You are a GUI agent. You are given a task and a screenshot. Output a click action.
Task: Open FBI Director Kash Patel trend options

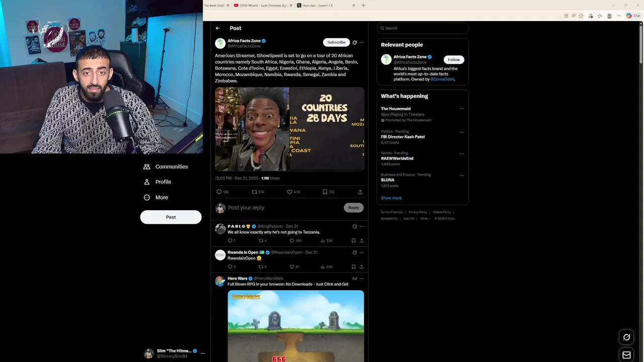(x=461, y=132)
